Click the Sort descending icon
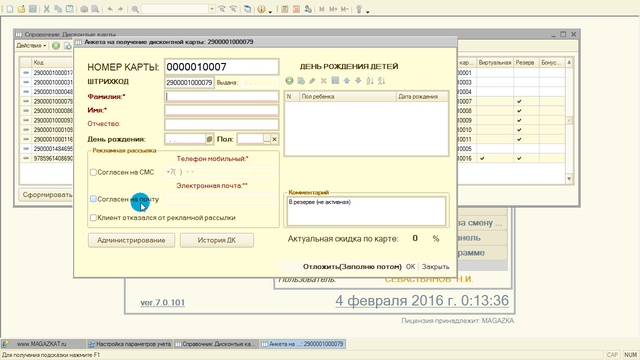 point(381,81)
